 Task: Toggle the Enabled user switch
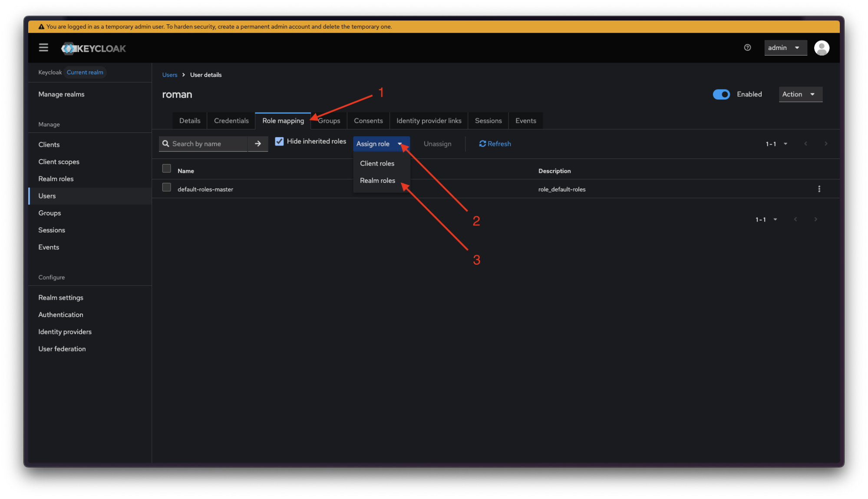(x=721, y=94)
